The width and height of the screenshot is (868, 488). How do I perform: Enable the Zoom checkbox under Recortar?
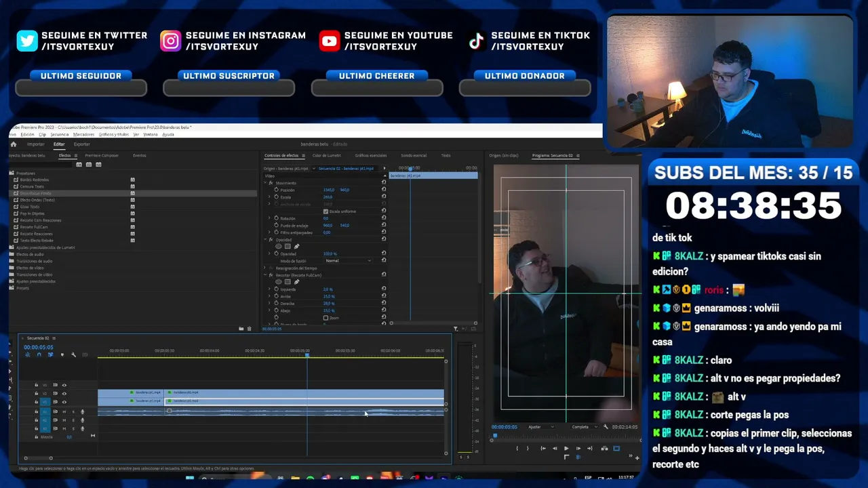325,318
